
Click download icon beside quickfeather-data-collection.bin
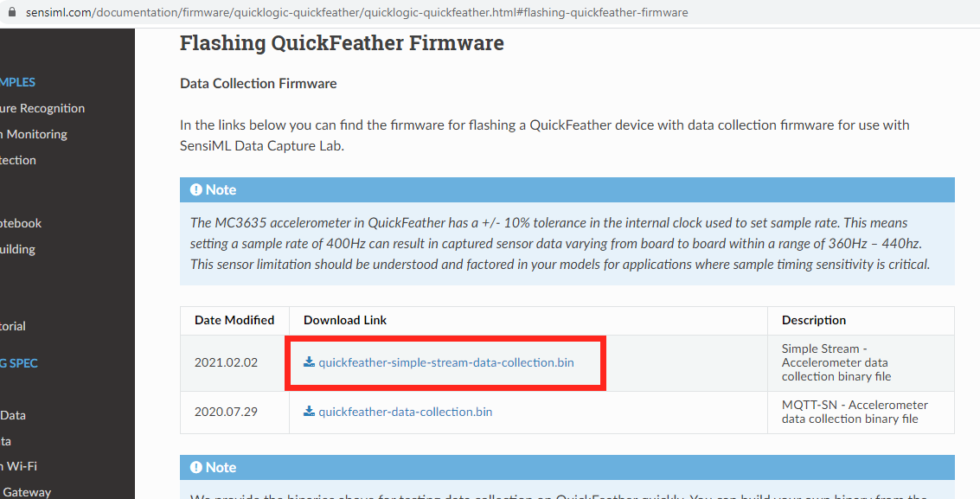(x=309, y=411)
